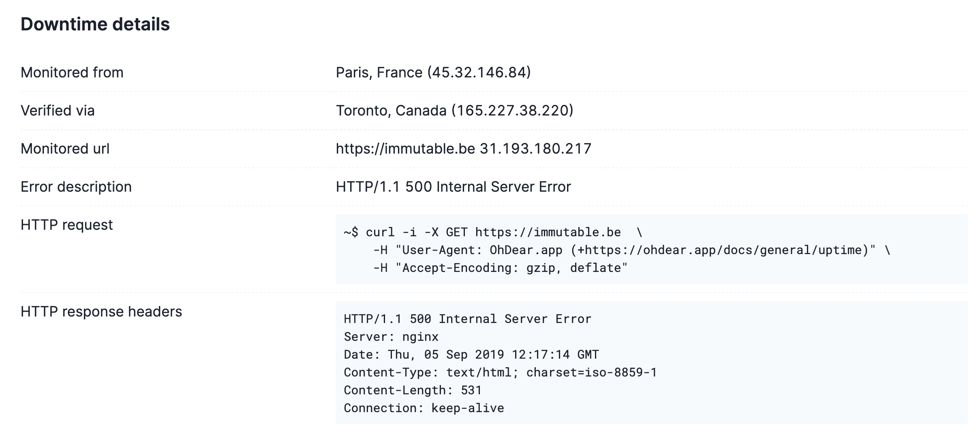
Task: Select the Toronto, Canada verification value
Action: pyautogui.click(x=455, y=111)
